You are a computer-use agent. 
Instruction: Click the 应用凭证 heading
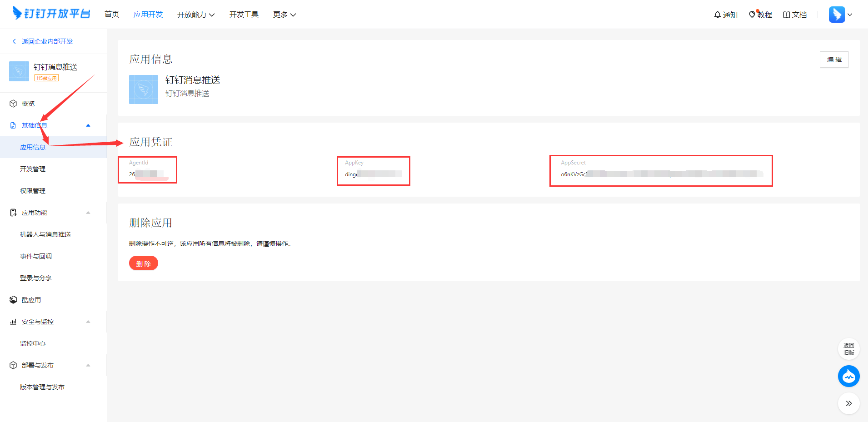tap(151, 142)
